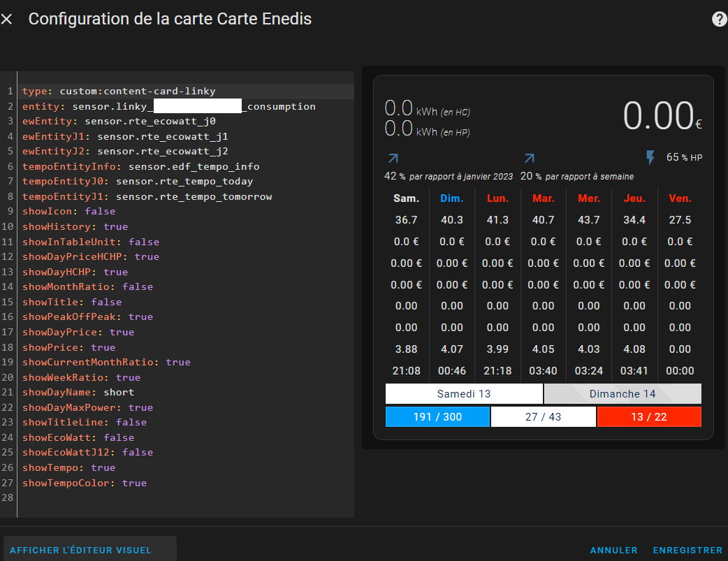Viewport: 728px width, 561px height.
Task: Click the Jeu. day column header
Action: coord(634,199)
